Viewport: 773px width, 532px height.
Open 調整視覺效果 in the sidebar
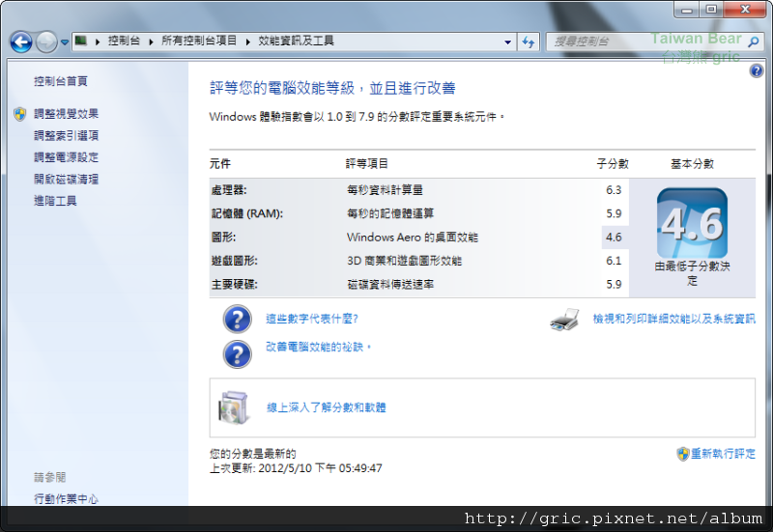66,114
